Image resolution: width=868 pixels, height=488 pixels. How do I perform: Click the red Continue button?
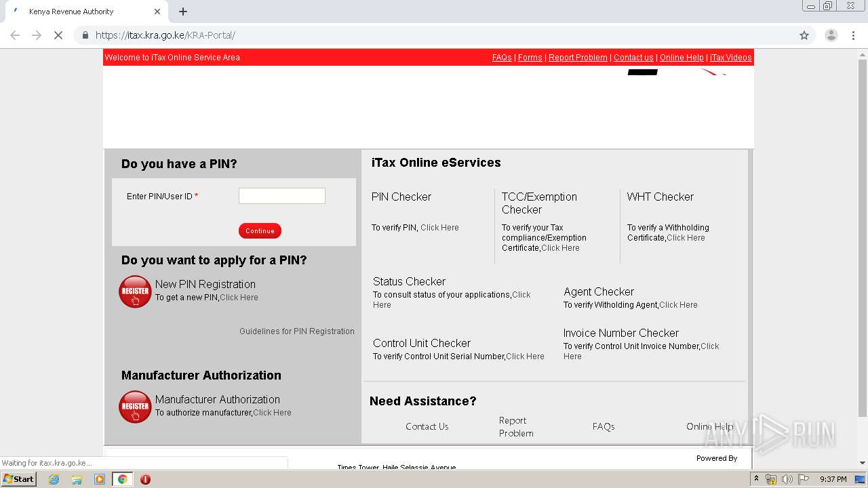260,231
